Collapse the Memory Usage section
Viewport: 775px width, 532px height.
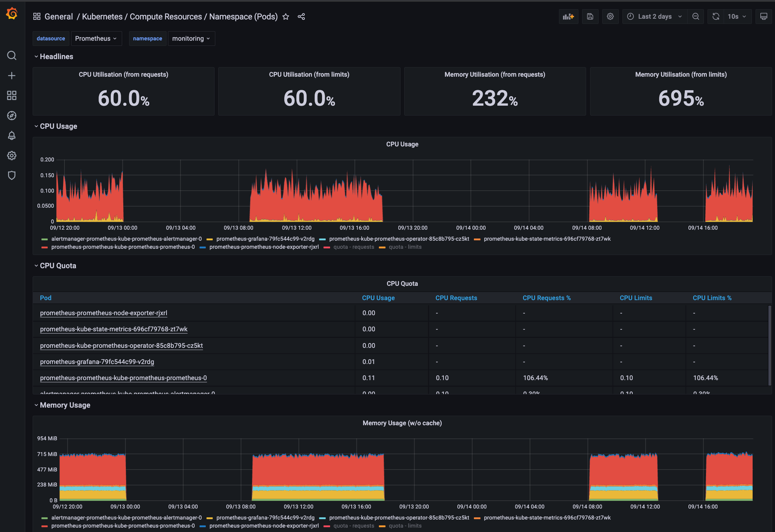click(x=37, y=405)
